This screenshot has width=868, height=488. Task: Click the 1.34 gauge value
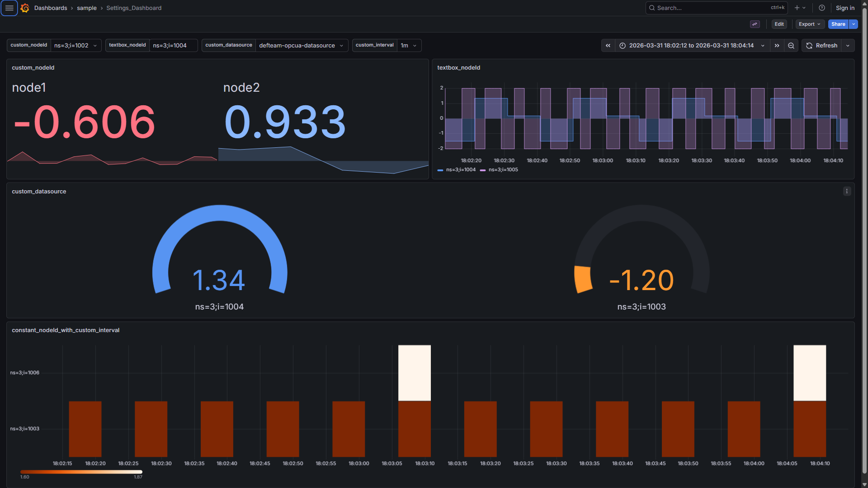tap(219, 280)
